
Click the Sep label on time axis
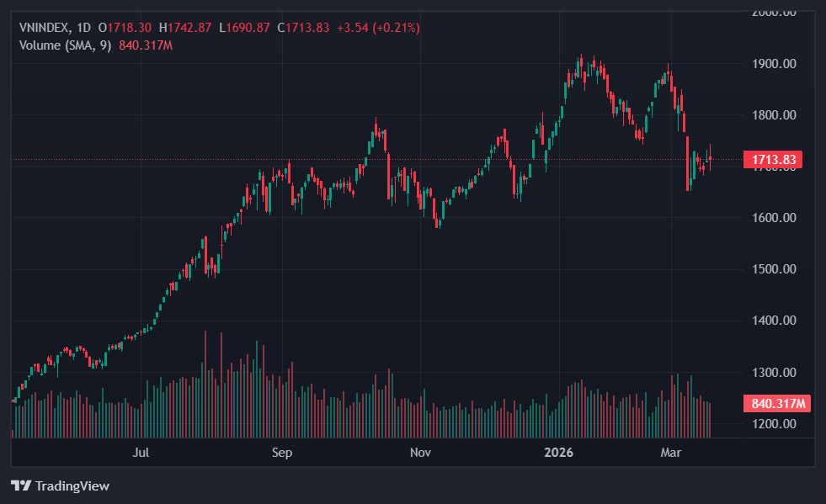(x=281, y=454)
